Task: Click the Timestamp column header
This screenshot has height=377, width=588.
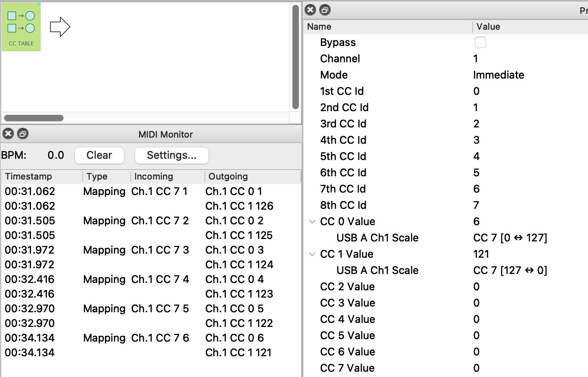Action: coord(29,176)
